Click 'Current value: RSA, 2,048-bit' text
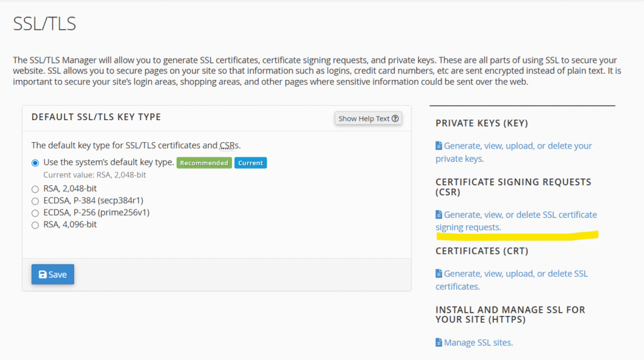Image resolution: width=644 pixels, height=360 pixels. 94,175
